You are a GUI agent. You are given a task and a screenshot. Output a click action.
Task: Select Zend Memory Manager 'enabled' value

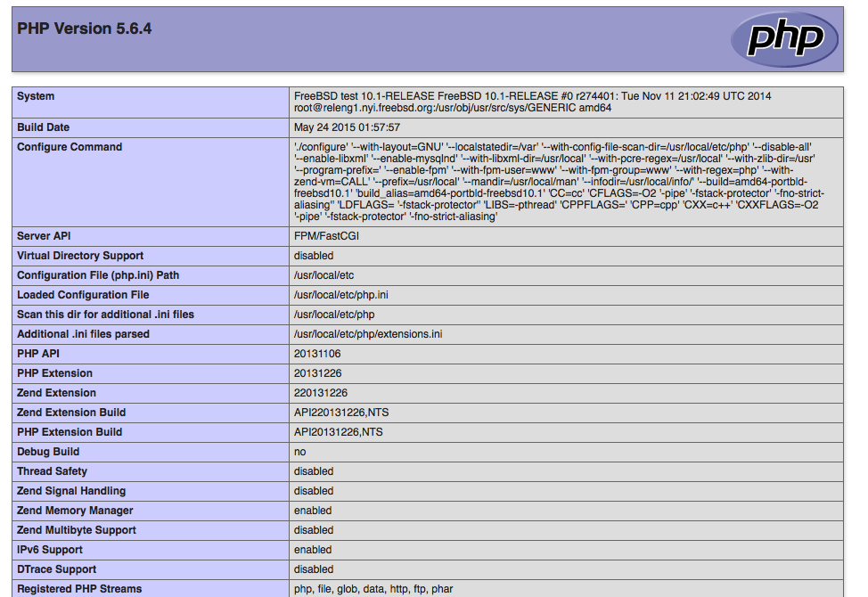point(313,511)
